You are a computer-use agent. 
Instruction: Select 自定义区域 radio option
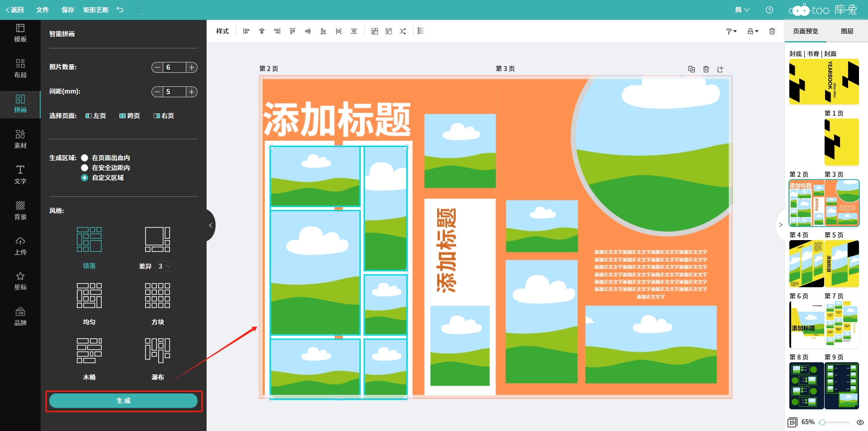pos(85,178)
